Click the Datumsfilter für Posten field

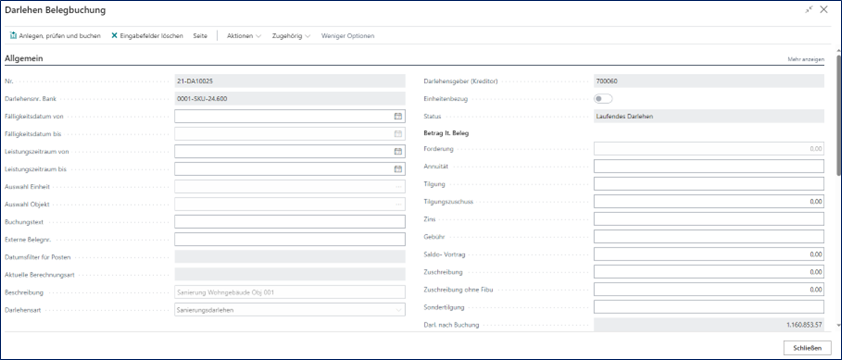click(290, 257)
